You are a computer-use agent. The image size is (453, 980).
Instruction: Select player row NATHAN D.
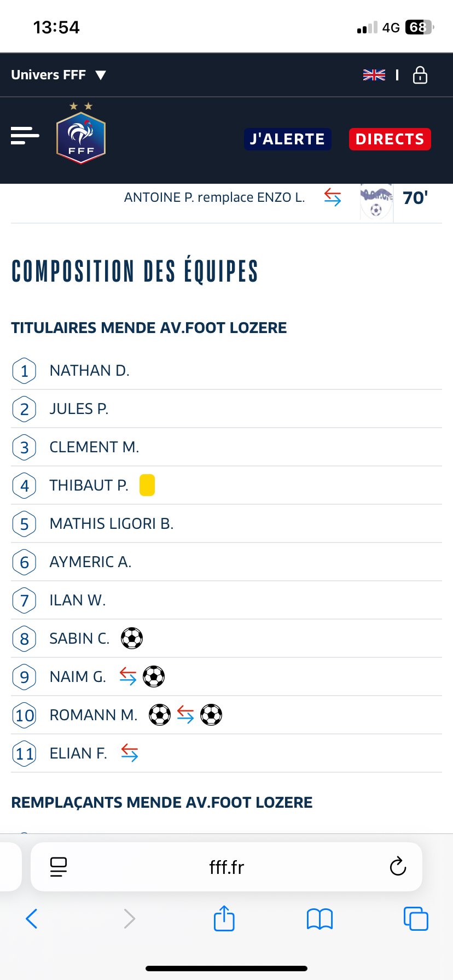226,371
